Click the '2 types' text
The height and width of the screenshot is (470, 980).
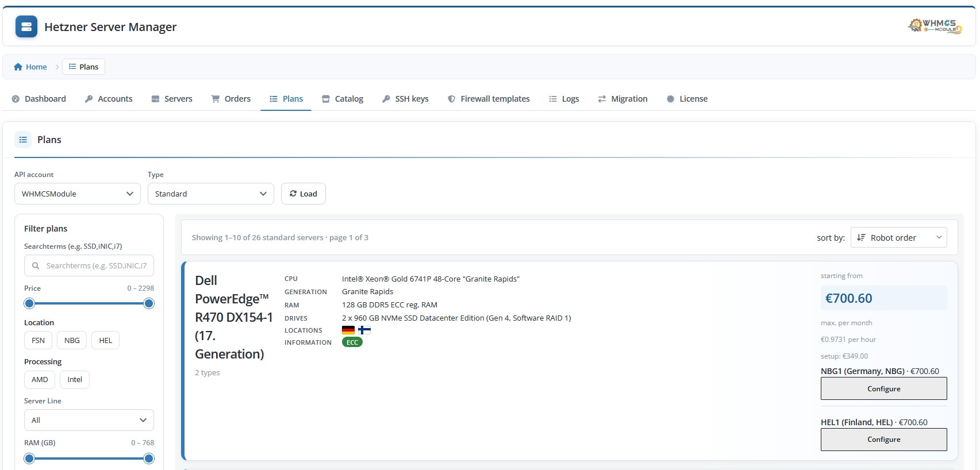[207, 372]
